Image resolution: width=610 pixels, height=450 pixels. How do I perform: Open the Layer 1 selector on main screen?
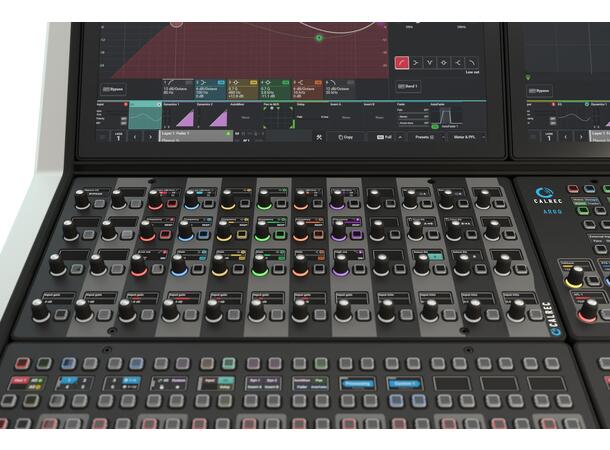click(x=119, y=137)
